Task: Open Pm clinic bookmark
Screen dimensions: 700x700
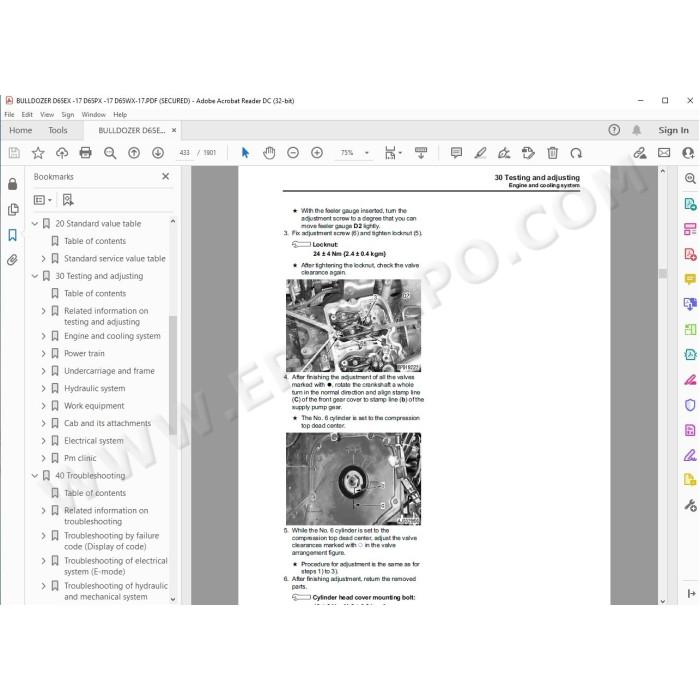Action: tap(80, 458)
